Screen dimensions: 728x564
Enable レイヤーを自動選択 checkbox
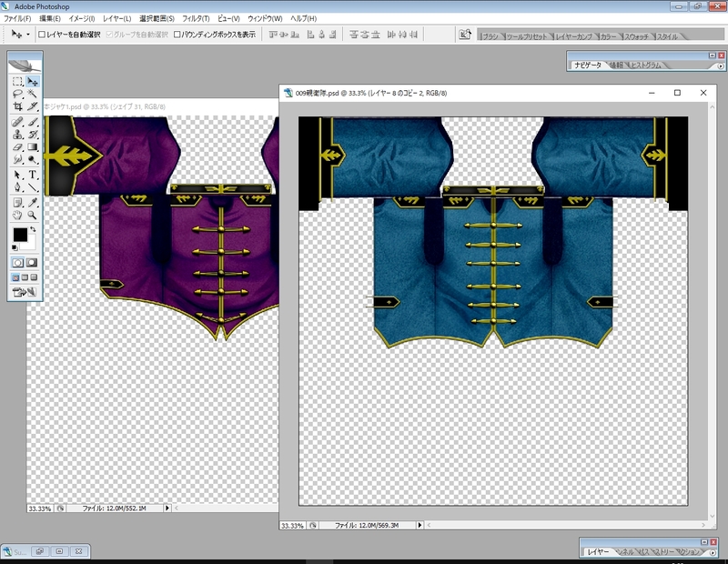tap(43, 34)
